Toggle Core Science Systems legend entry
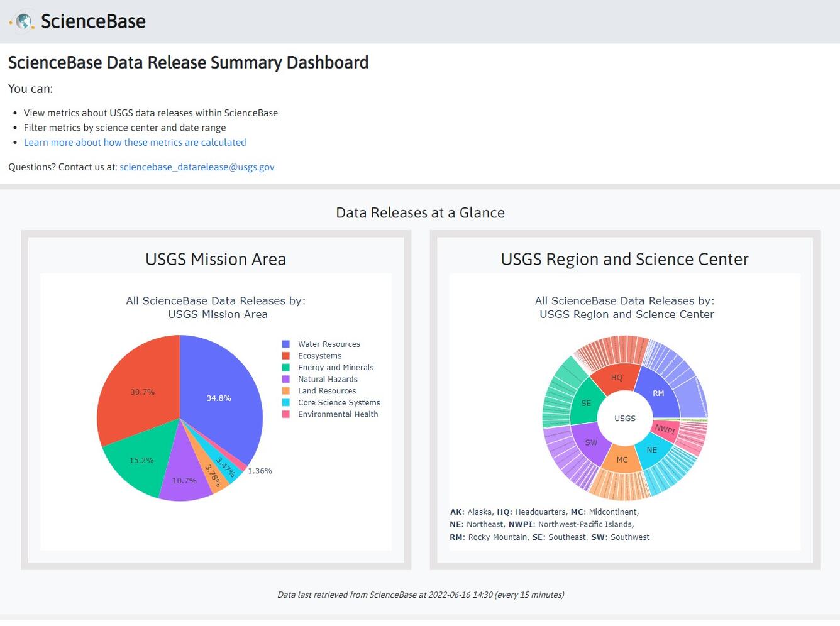This screenshot has height=626, width=840. point(339,402)
